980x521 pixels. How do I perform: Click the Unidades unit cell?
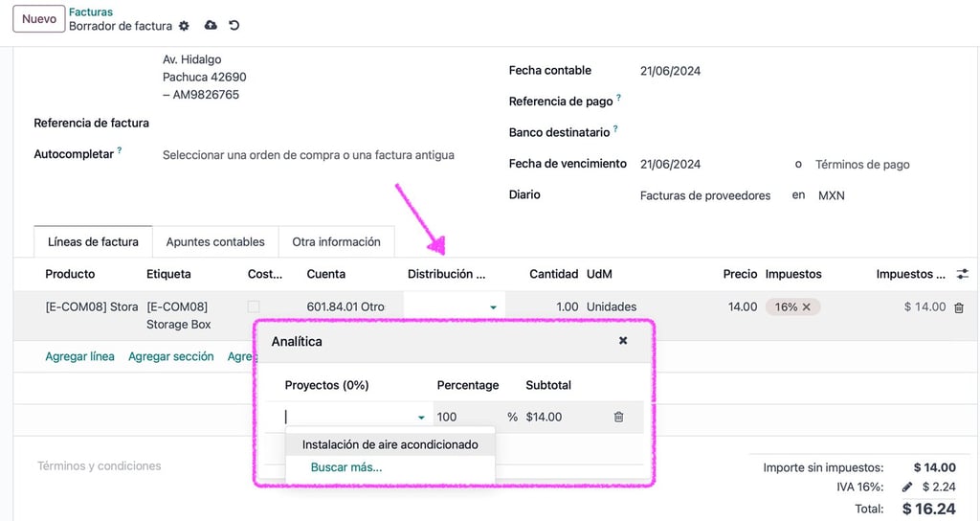pyautogui.click(x=612, y=307)
